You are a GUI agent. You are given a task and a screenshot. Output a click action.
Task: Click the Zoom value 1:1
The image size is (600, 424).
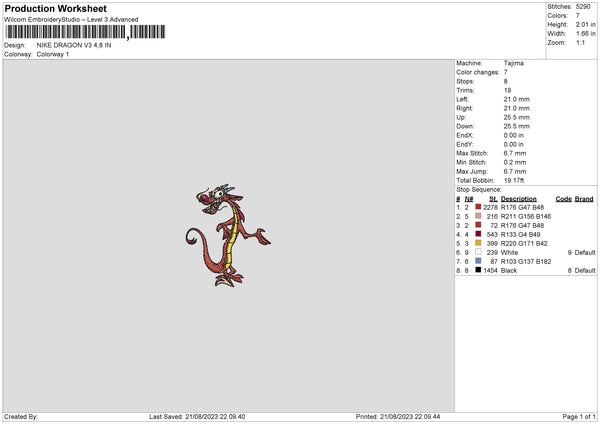(580, 42)
